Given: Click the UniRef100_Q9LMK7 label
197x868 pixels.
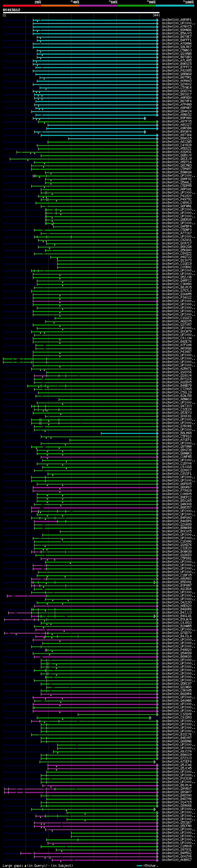Looking at the screenshot, I should click(x=177, y=47).
